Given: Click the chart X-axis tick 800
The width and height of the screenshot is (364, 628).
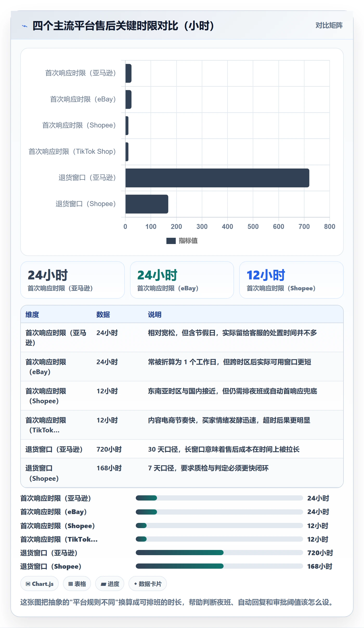Looking at the screenshot, I should pyautogui.click(x=329, y=227).
